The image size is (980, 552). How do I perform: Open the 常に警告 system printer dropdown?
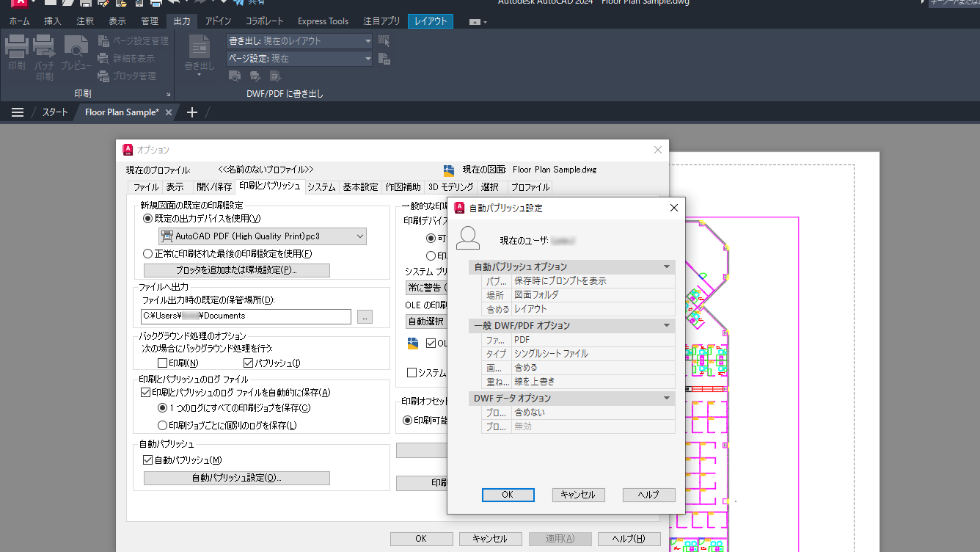coord(427,288)
